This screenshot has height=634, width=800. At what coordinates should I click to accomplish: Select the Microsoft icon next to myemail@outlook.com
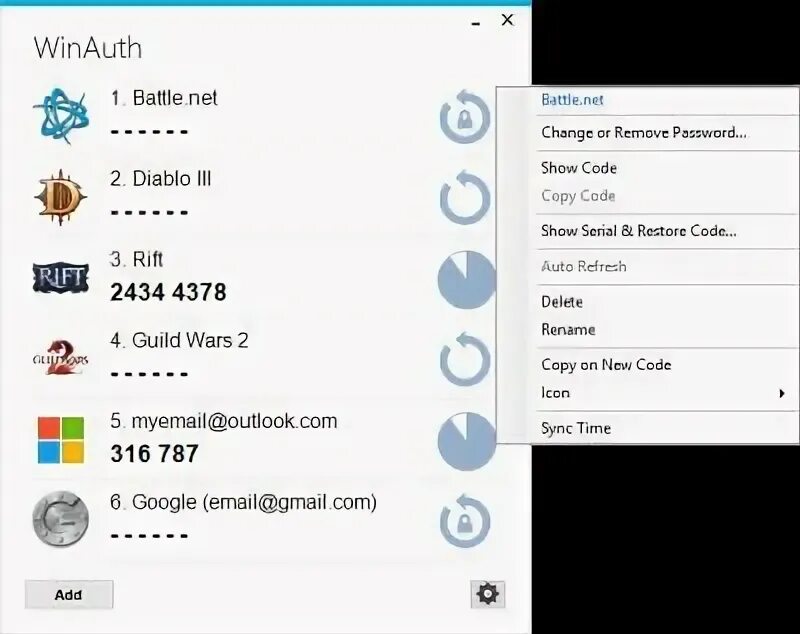pos(60,437)
